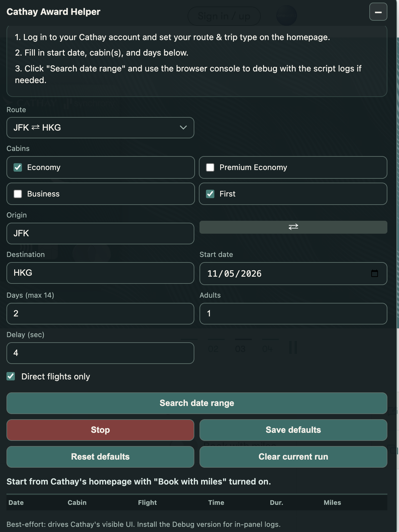Uncheck the First cabin checkbox
The image size is (399, 532).
point(210,194)
